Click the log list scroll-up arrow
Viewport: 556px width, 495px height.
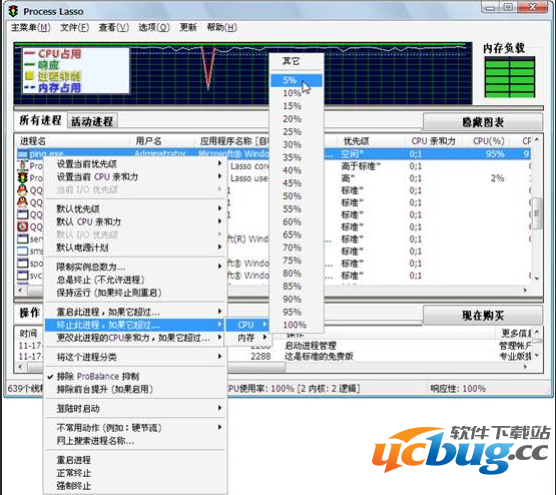(537, 331)
